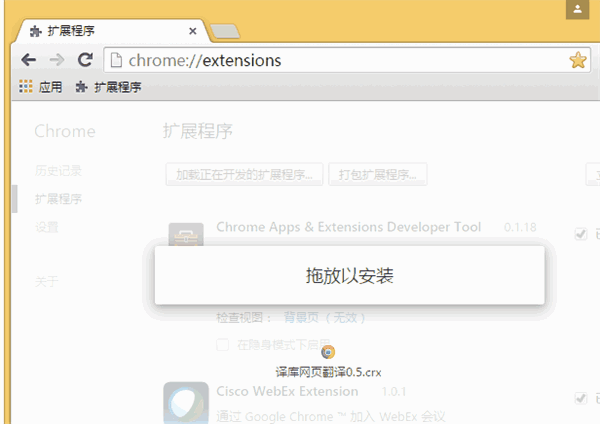Click the Cisco WebEx Extension icon

186,403
